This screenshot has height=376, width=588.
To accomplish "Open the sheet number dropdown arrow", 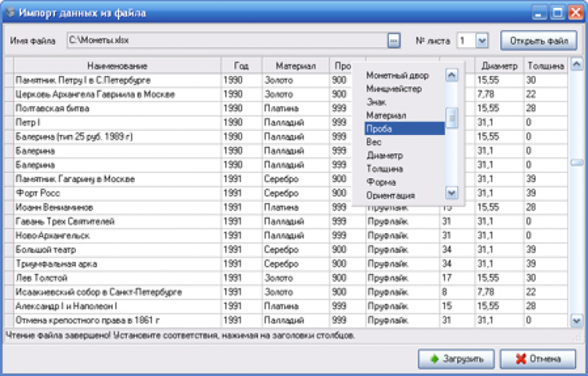I will 482,41.
